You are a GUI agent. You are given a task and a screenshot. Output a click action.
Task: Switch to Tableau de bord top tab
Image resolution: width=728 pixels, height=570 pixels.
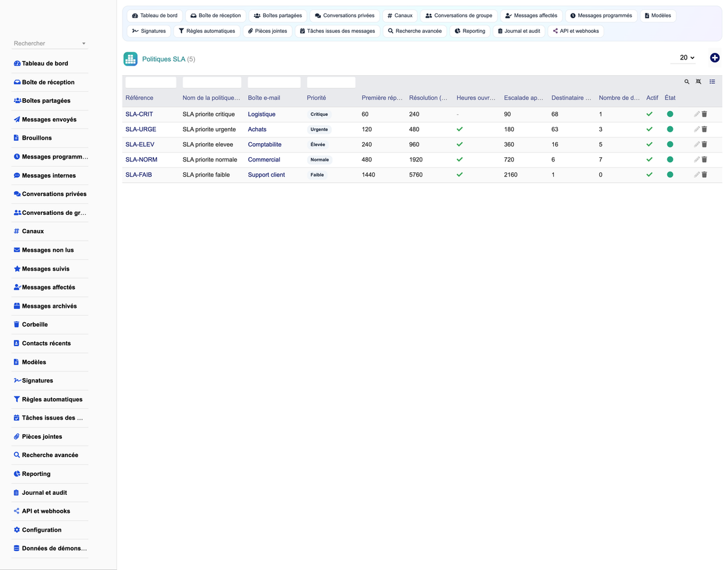tap(155, 16)
